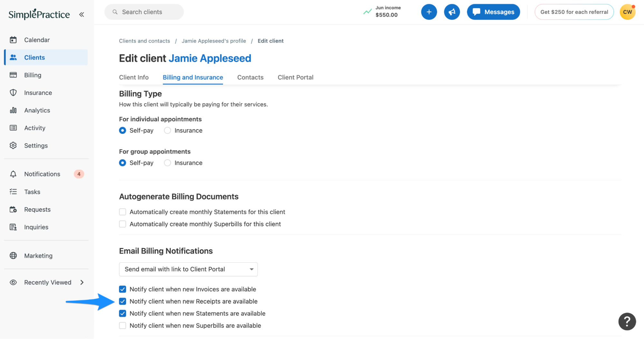The image size is (644, 339).
Task: Open the email billing notification dropdown
Action: click(188, 269)
